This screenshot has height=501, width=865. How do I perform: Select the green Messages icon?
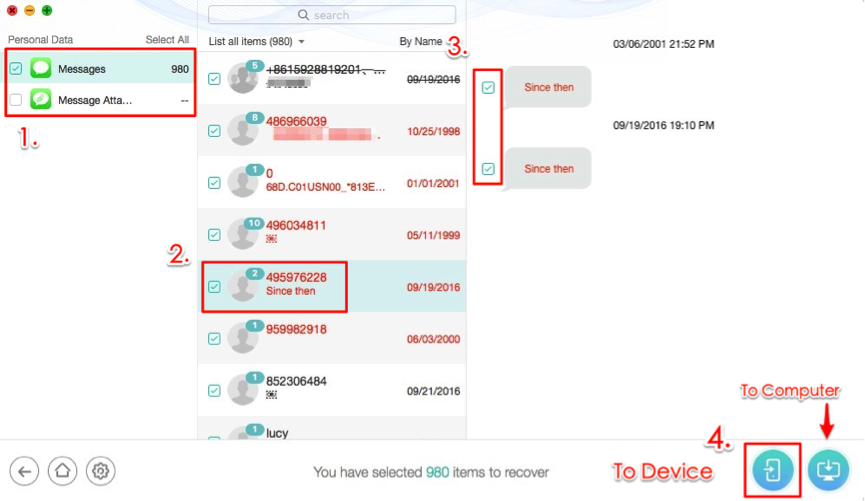[41, 69]
